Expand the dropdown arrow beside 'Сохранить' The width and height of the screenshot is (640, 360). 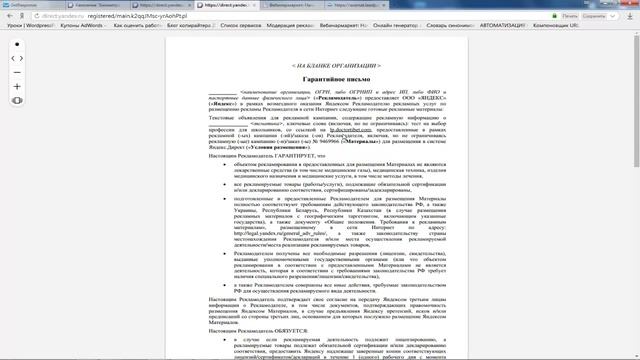point(612,16)
